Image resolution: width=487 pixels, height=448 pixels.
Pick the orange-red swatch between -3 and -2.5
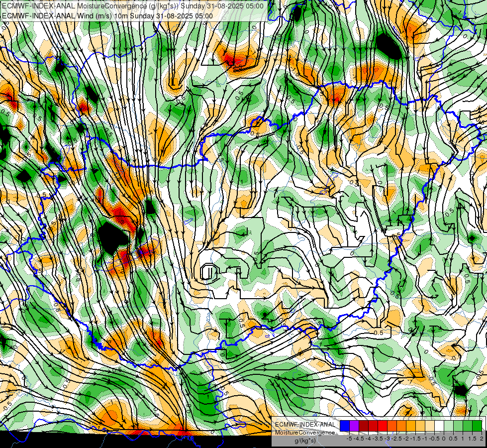coord(392,426)
